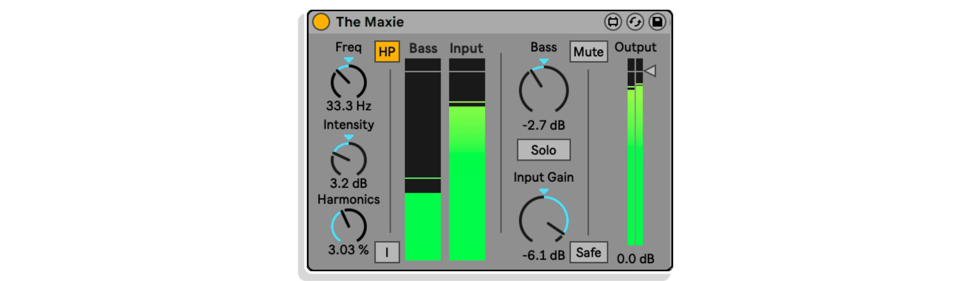Toggle the HP high-pass button
Image resolution: width=980 pixels, height=281 pixels.
tap(387, 52)
